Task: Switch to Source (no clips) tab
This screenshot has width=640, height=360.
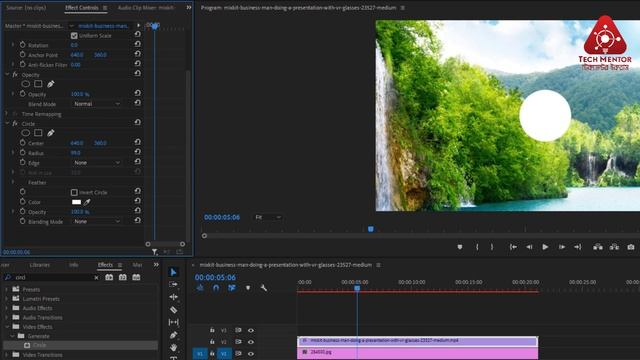Action: [x=26, y=8]
